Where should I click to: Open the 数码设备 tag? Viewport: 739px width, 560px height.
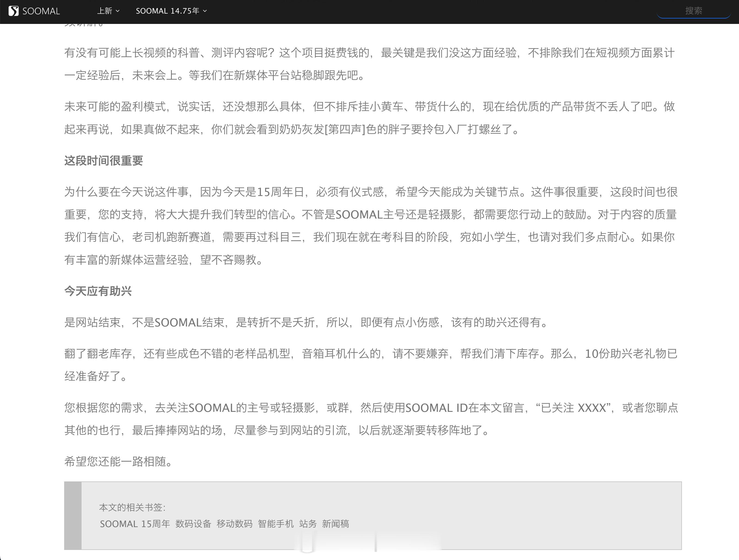(x=193, y=524)
